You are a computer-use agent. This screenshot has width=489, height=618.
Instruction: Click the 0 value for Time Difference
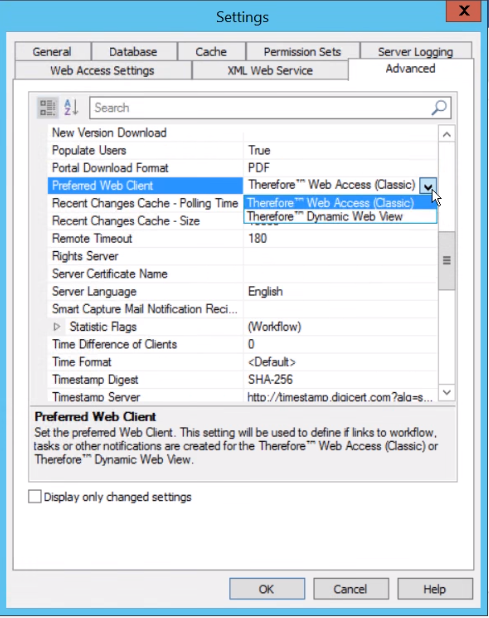(251, 344)
